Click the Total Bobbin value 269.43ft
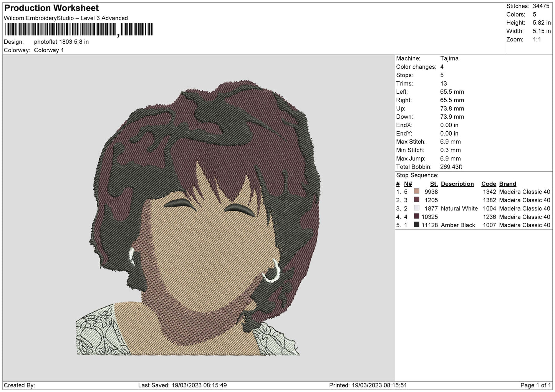This screenshot has height=392, width=555. click(x=451, y=167)
